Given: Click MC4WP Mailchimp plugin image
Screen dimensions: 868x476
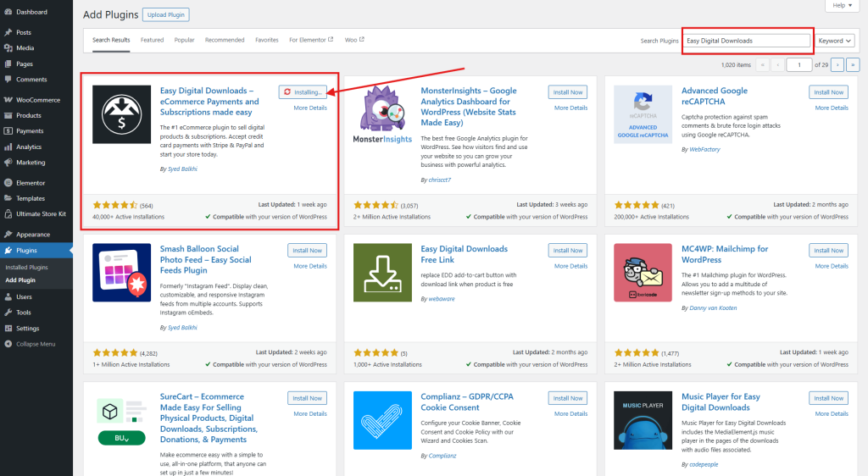Looking at the screenshot, I should (x=643, y=273).
